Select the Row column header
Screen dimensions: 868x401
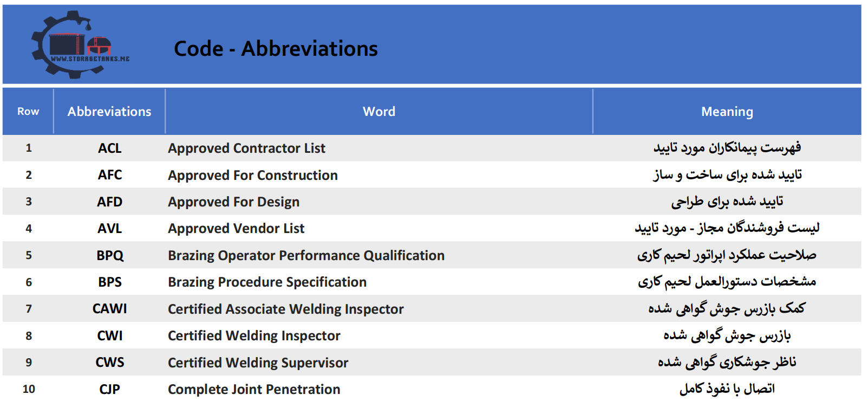(x=28, y=112)
